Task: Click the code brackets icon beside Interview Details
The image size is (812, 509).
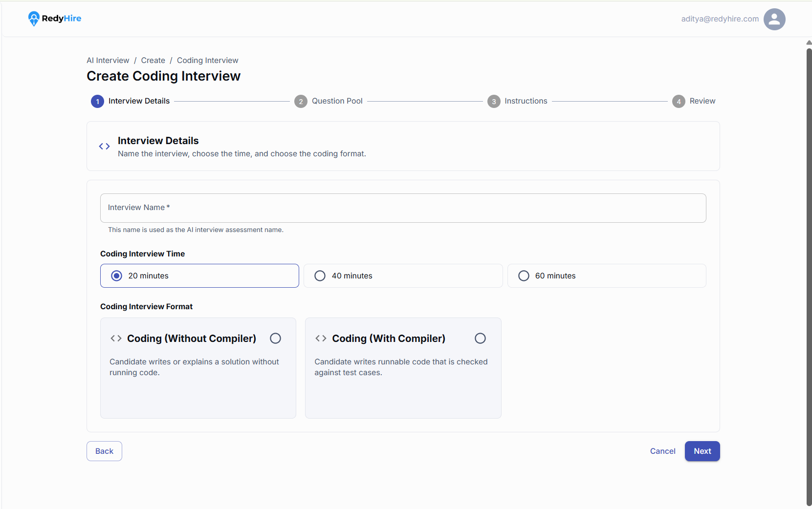Action: (x=104, y=146)
